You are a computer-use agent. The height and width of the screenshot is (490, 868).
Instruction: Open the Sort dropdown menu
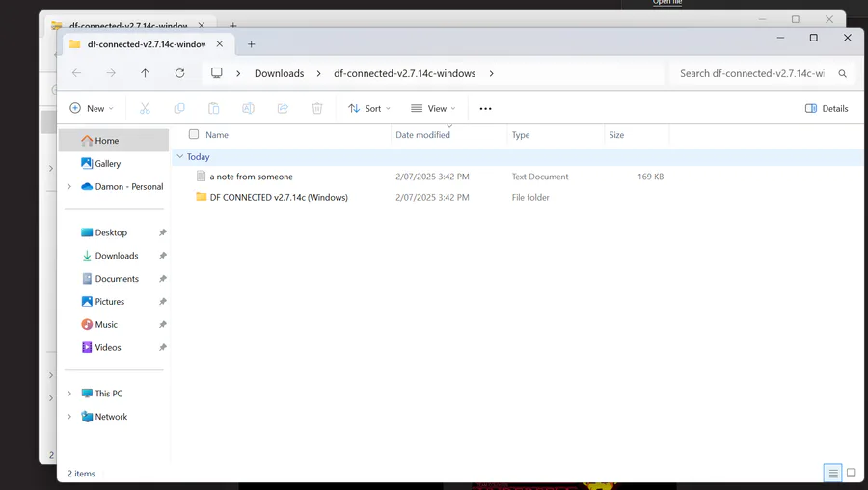click(x=369, y=109)
